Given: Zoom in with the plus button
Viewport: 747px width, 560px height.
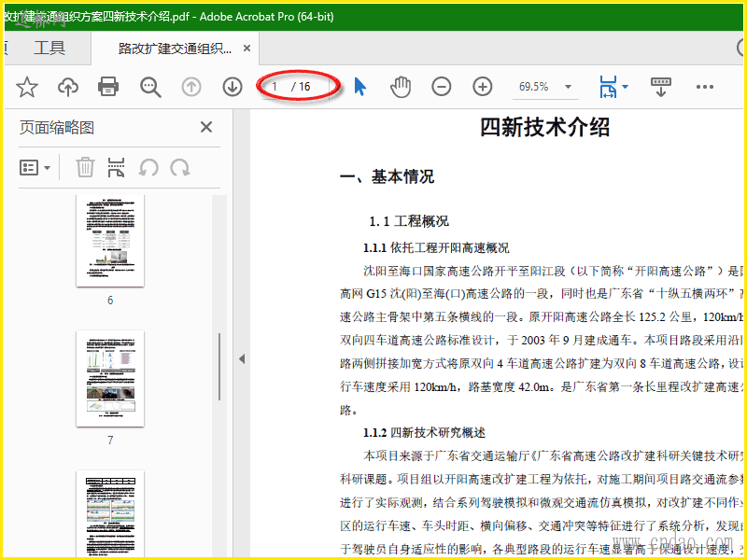Looking at the screenshot, I should 483,87.
